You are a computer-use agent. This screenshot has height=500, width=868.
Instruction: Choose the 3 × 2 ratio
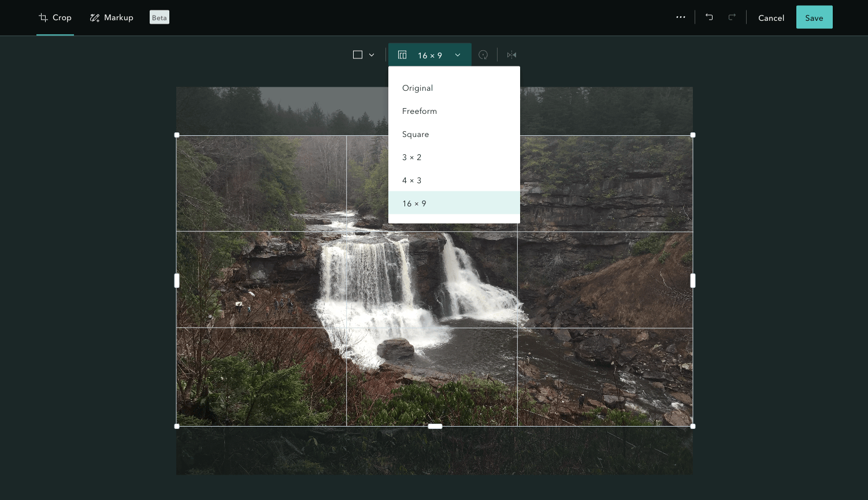(411, 157)
